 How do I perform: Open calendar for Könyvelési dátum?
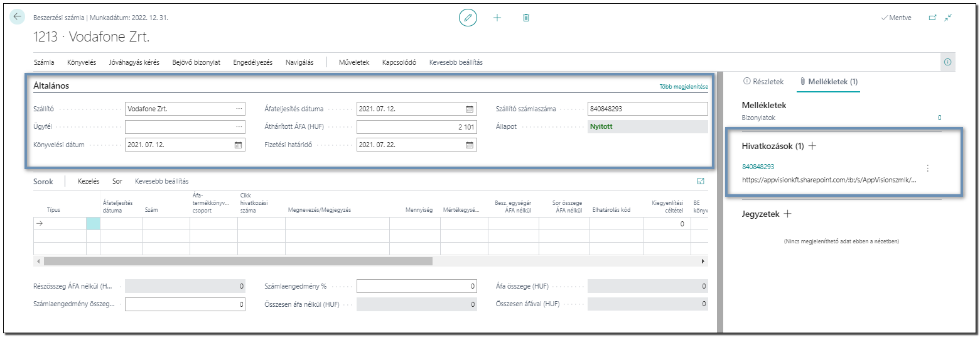(x=238, y=145)
